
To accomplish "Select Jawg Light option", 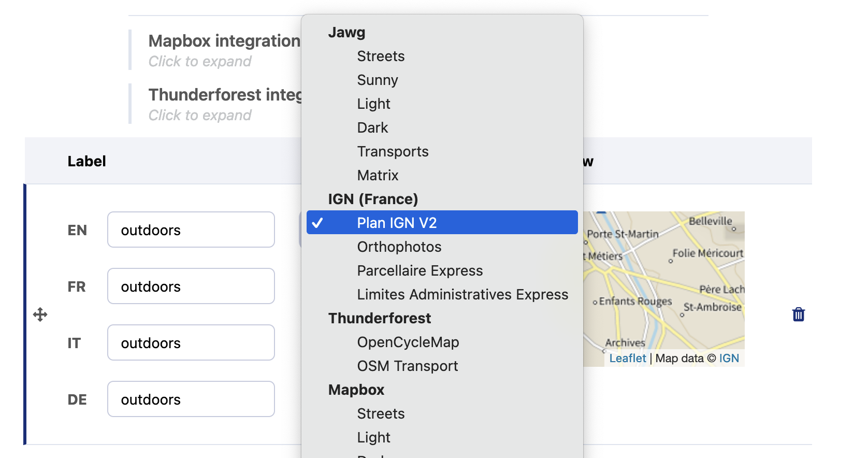I will pyautogui.click(x=373, y=104).
